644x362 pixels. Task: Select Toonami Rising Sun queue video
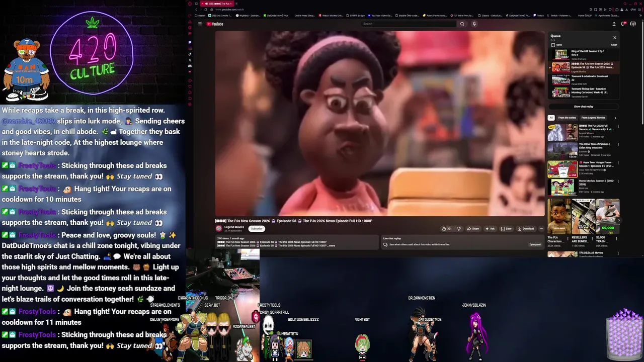click(x=584, y=93)
